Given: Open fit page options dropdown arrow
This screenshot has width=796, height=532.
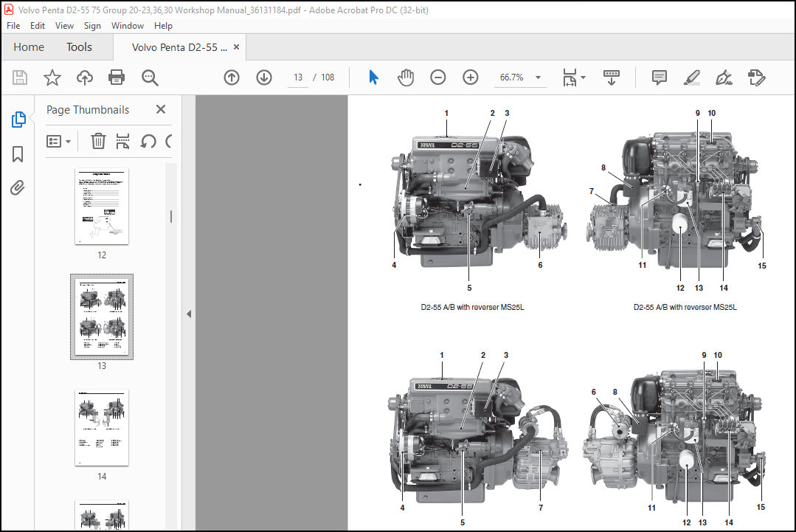Looking at the screenshot, I should 583,77.
